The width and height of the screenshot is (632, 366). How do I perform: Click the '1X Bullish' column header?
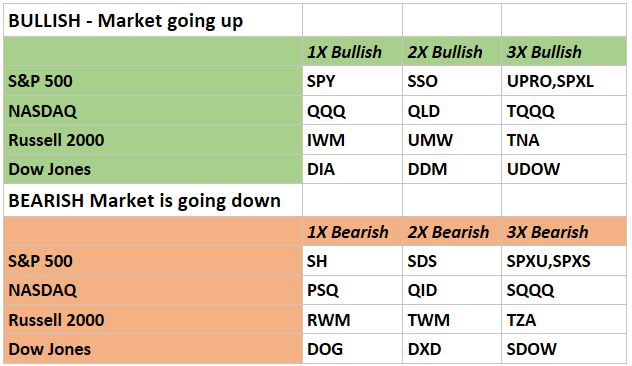pos(352,51)
